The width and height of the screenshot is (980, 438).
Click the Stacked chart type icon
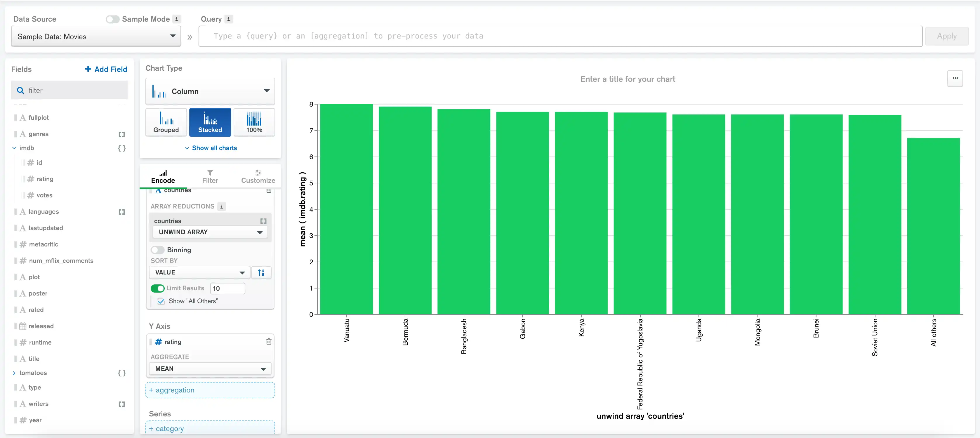211,121
